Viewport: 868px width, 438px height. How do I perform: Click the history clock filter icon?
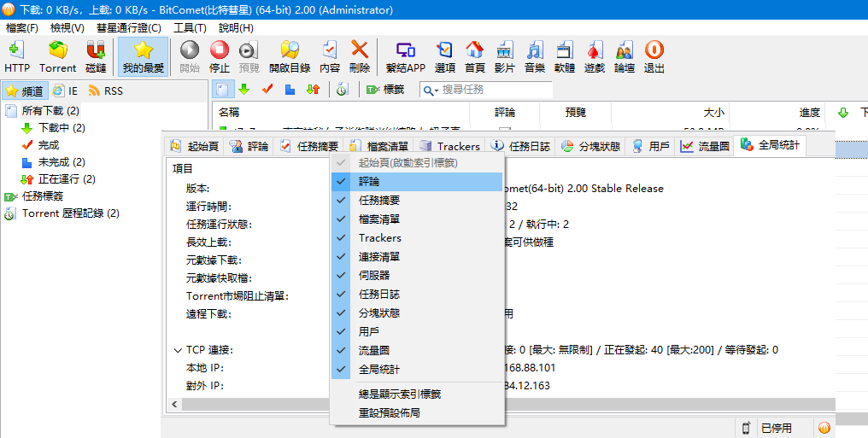pos(342,89)
